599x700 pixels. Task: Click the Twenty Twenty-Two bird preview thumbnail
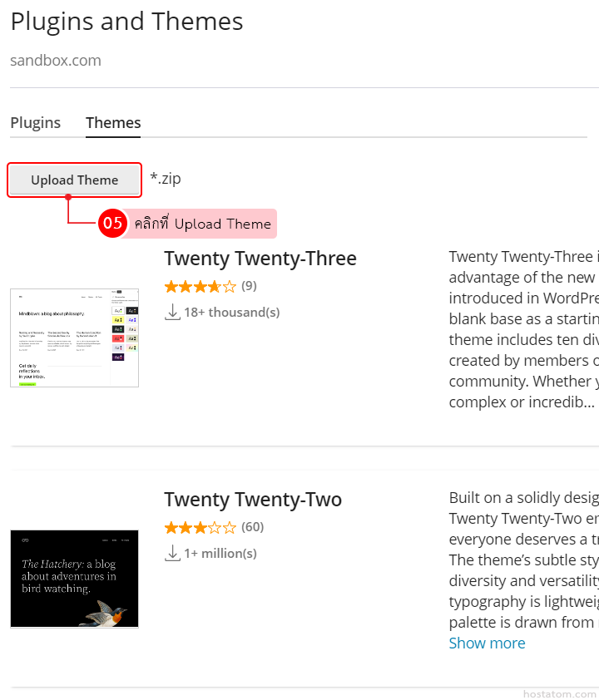tap(74, 578)
